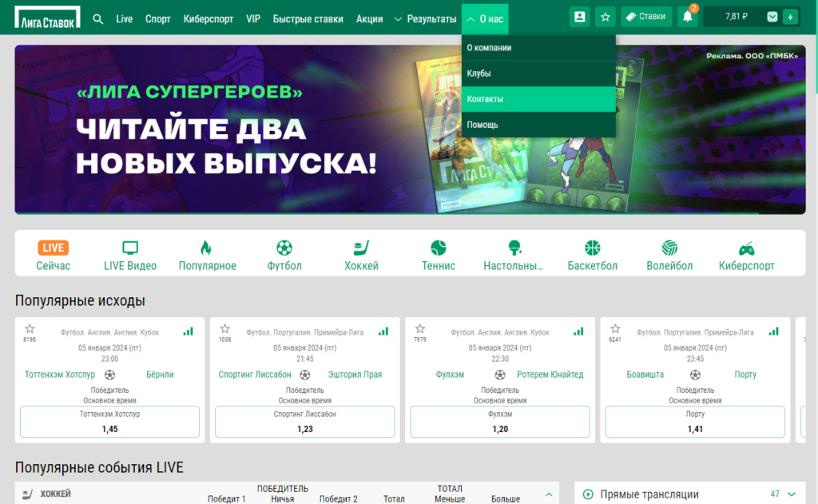
Task: Expand the Результаты dropdown
Action: tap(425, 19)
